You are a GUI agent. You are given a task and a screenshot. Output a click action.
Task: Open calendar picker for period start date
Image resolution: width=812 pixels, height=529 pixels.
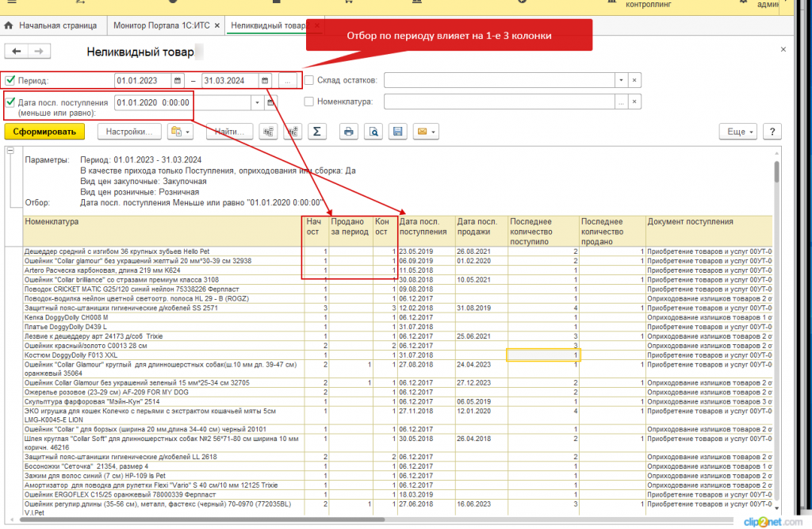pos(178,81)
